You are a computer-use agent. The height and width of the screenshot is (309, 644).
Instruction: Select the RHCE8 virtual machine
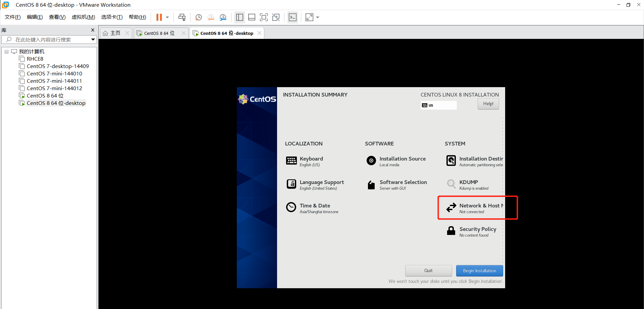(x=35, y=59)
